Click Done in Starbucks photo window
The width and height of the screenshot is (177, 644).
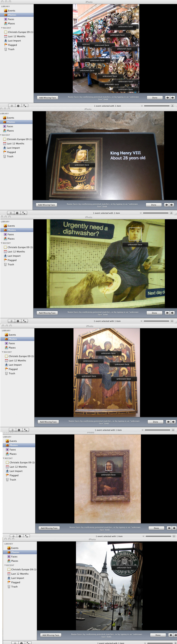[x=158, y=635]
